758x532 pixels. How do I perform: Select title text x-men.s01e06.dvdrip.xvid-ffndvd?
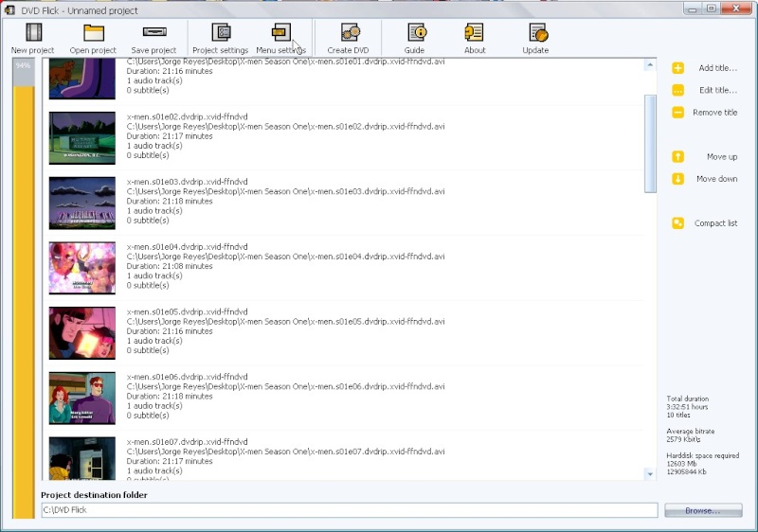point(187,377)
